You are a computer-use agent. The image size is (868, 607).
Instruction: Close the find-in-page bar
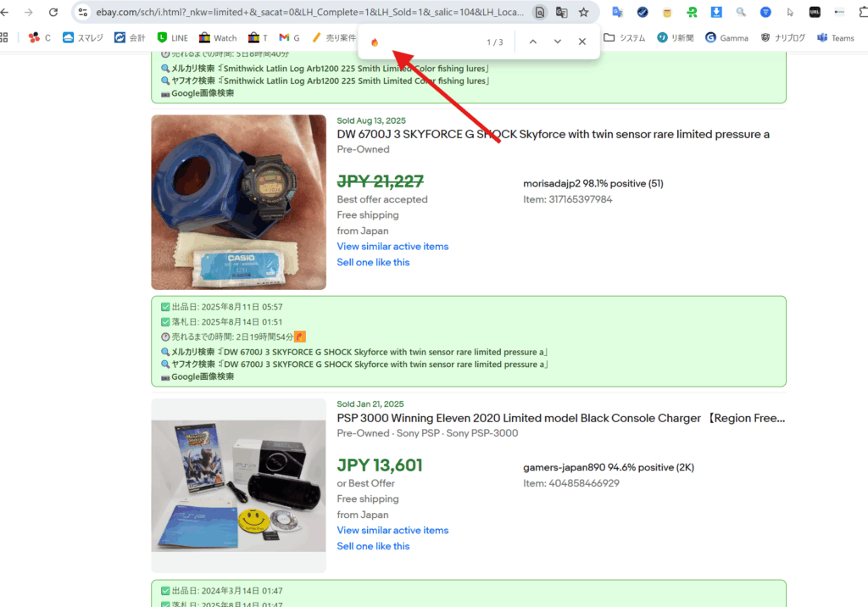[581, 42]
